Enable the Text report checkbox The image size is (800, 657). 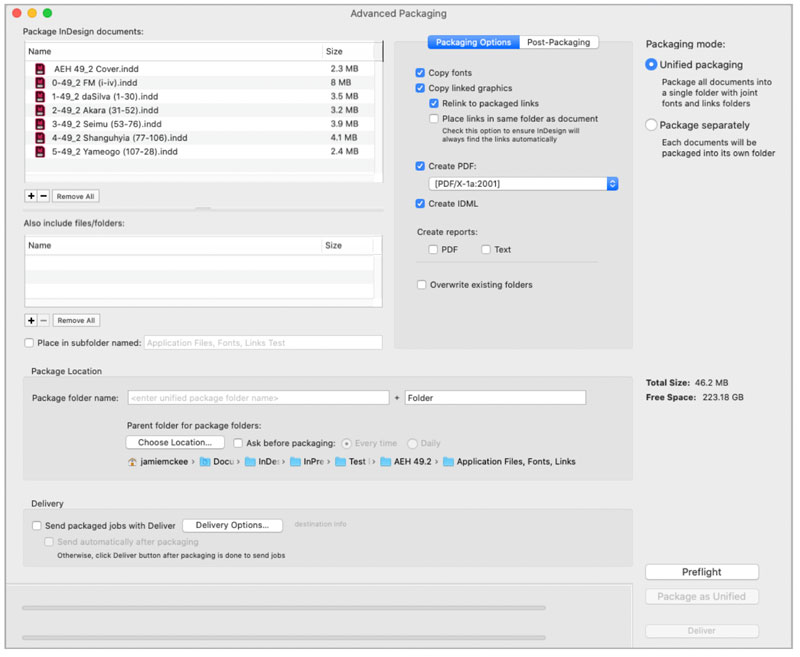(486, 250)
